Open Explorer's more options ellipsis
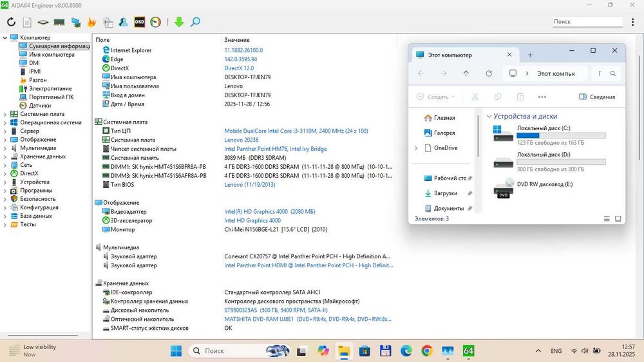The width and height of the screenshot is (644, 362). (x=542, y=97)
